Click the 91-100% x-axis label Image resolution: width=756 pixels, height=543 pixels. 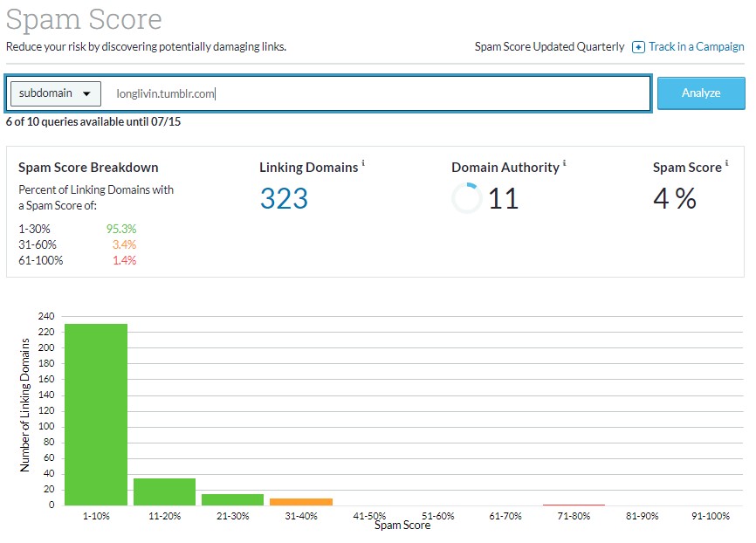tap(711, 516)
